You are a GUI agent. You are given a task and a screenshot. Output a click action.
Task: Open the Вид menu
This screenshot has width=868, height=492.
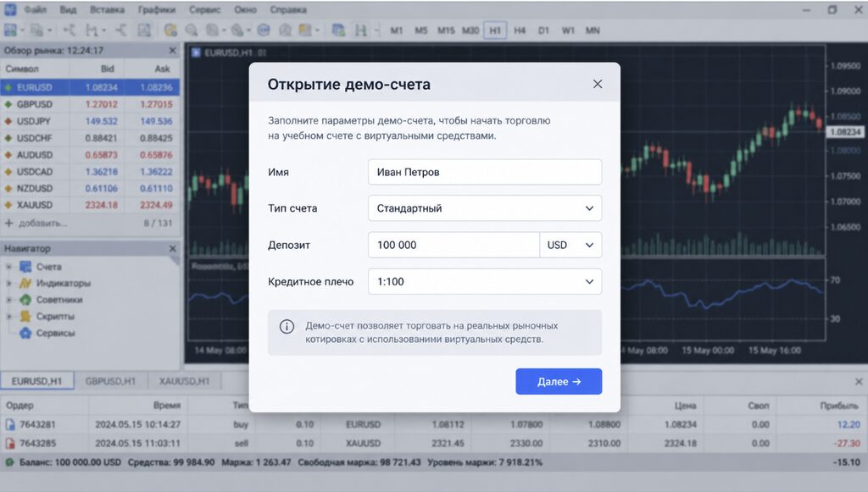(x=68, y=10)
